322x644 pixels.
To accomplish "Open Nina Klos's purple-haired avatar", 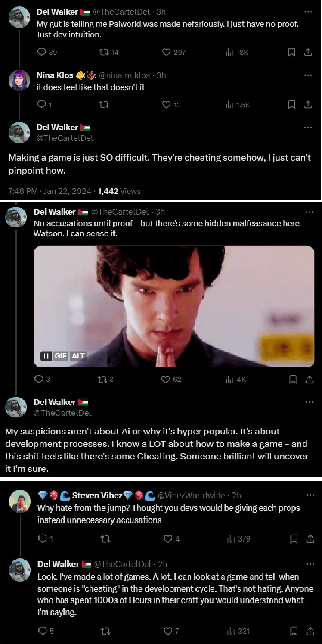I will [x=19, y=80].
